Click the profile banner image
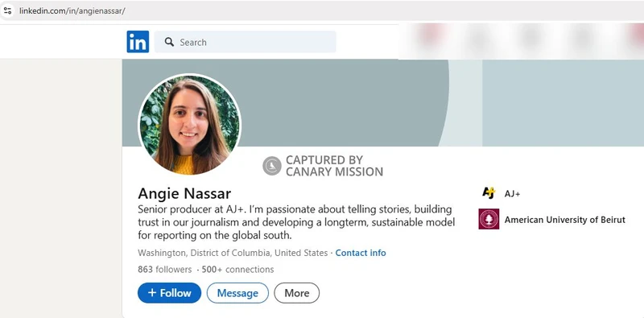Viewport: 644px width, 318px height. coord(383,103)
